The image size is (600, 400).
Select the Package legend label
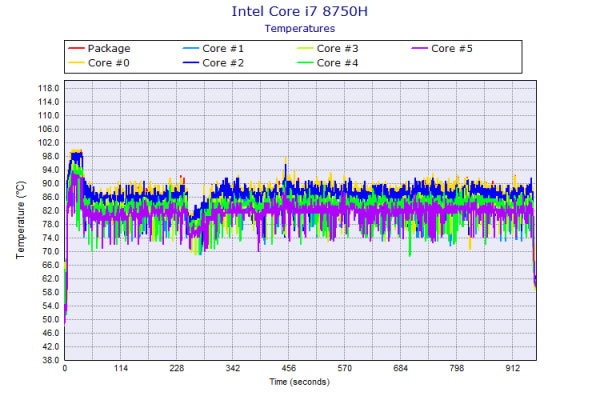(109, 49)
